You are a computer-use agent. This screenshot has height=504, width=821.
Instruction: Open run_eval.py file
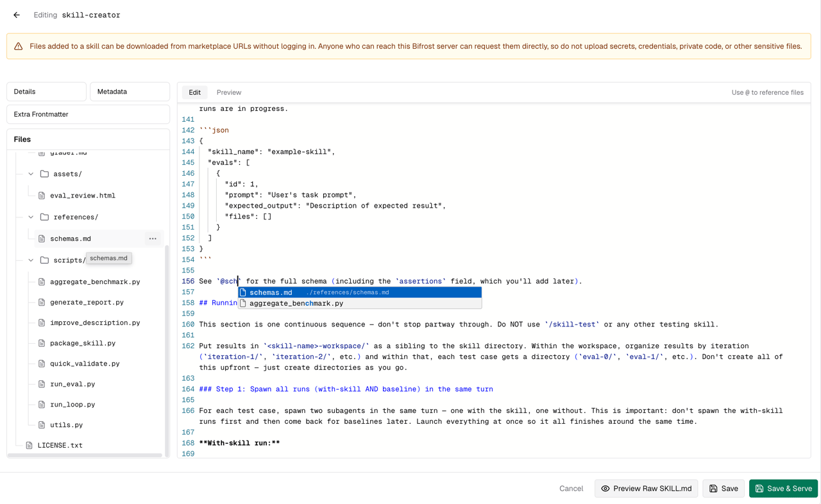click(x=72, y=384)
